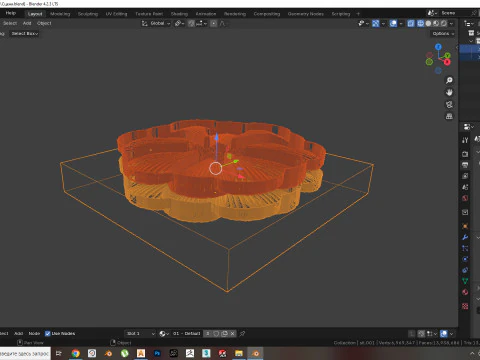Switch to the Shading workspace tab
The width and height of the screenshot is (480, 360).
click(x=179, y=14)
